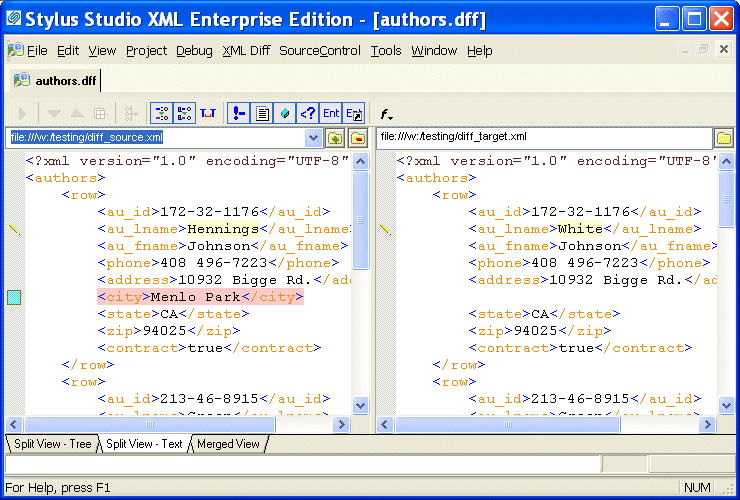Toggle the '<?' processing instructions button

tap(308, 114)
